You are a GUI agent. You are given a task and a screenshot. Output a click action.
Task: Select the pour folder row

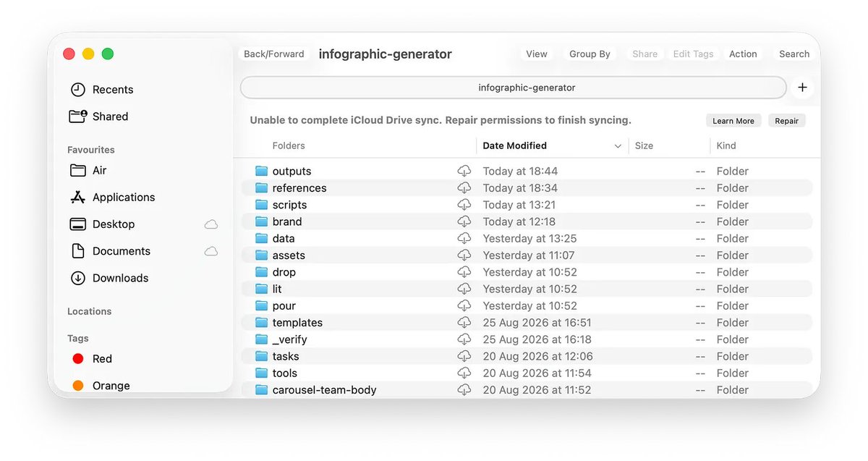[527, 306]
